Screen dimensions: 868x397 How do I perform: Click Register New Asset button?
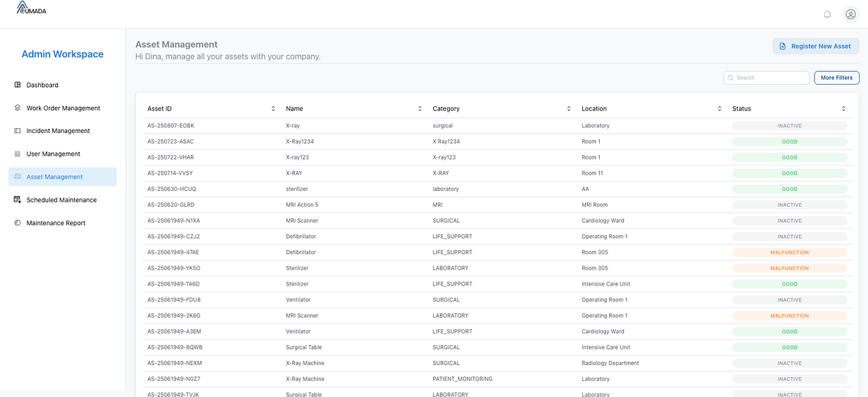pos(815,46)
